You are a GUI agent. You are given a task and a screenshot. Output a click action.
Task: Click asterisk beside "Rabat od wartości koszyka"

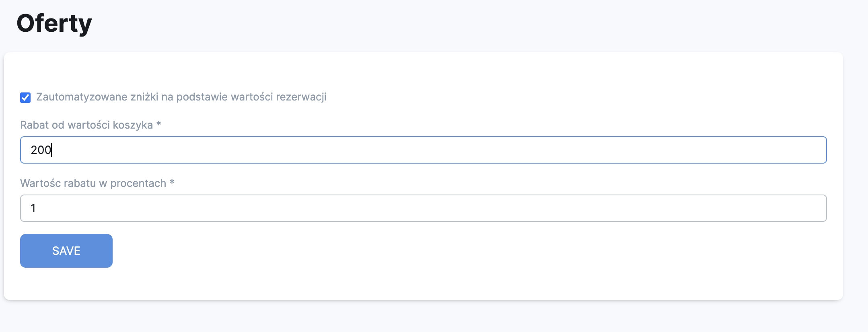pos(158,124)
